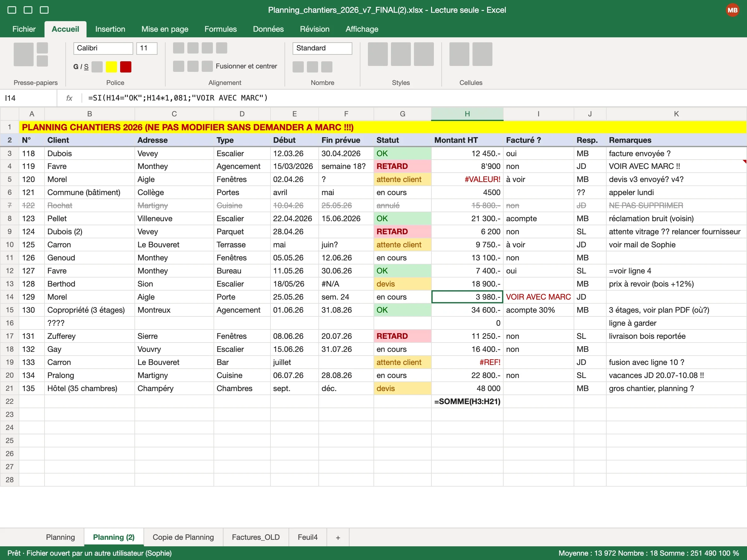Open the Données ribbon tab
The image size is (747, 560).
pos(268,29)
